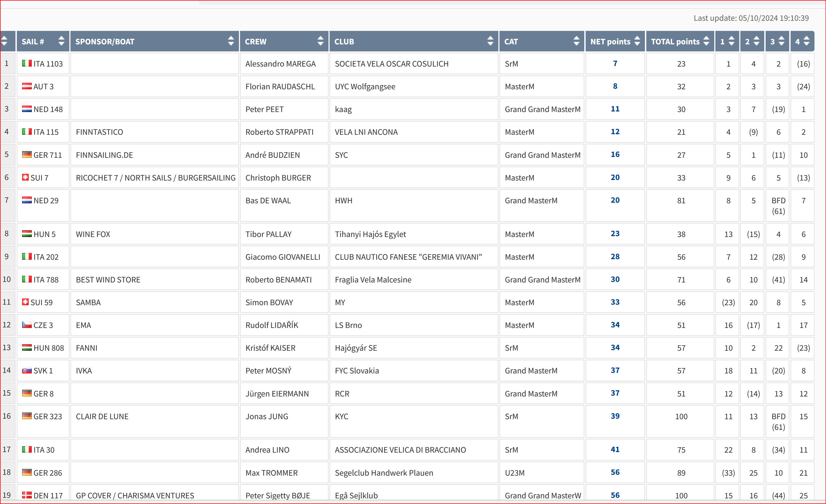Viewport: 826px width, 504px height.
Task: Click Hungarian flag next to HUN 808
Action: [x=27, y=347]
